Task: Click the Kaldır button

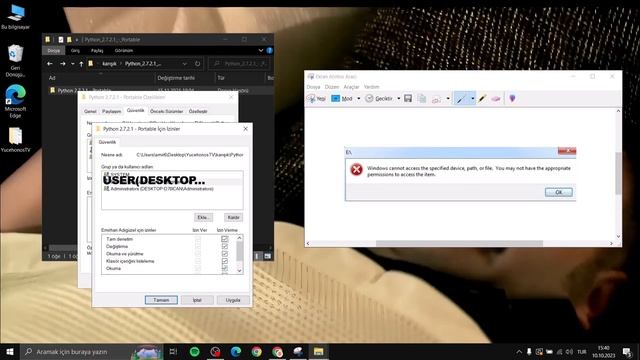Action: pyautogui.click(x=233, y=218)
